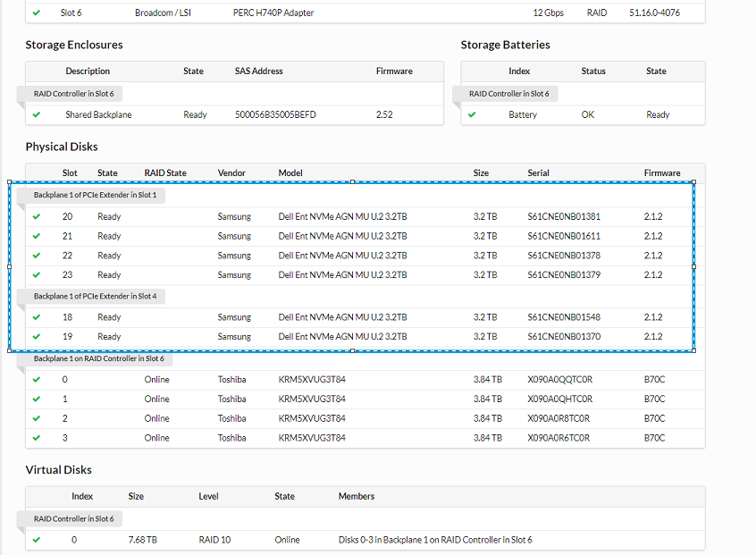Select the green check beside disk slot 23
The image size is (756, 555).
[37, 274]
